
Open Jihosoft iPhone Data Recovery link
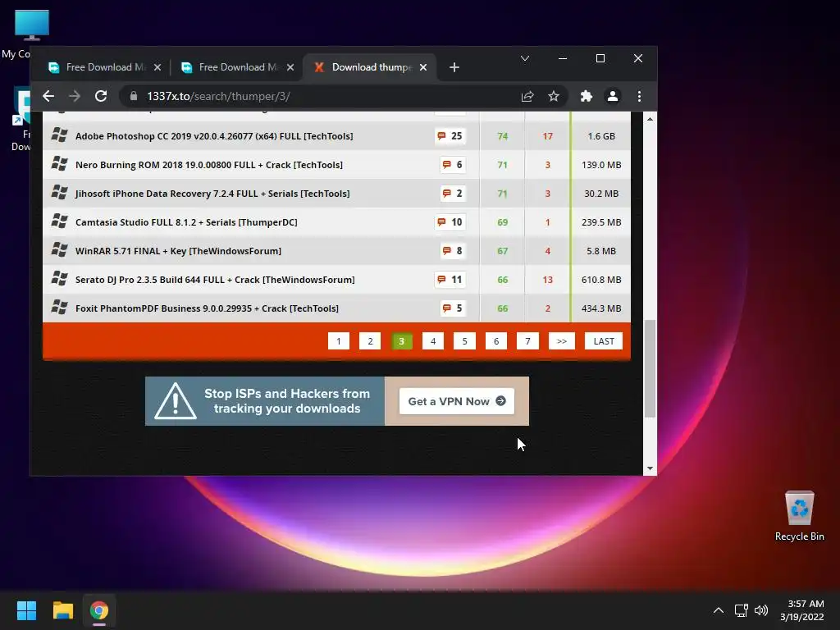[x=212, y=194]
